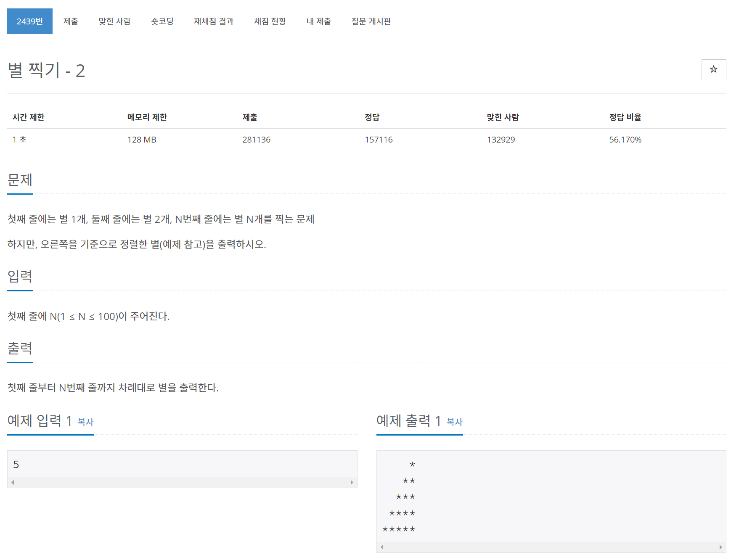Screen dimensions: 731x560
Task: Click the submission count 281136
Action: [257, 140]
